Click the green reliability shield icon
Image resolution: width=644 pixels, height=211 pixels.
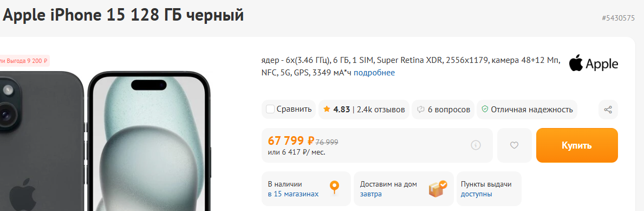pos(485,110)
